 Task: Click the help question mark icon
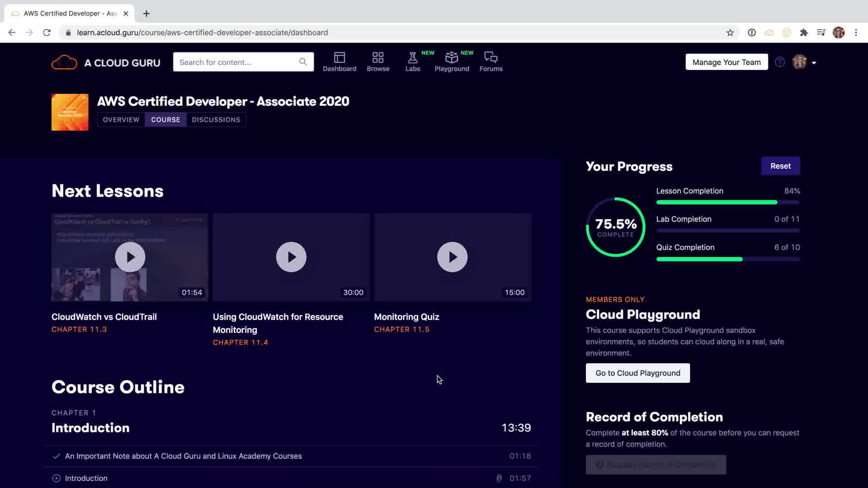779,62
